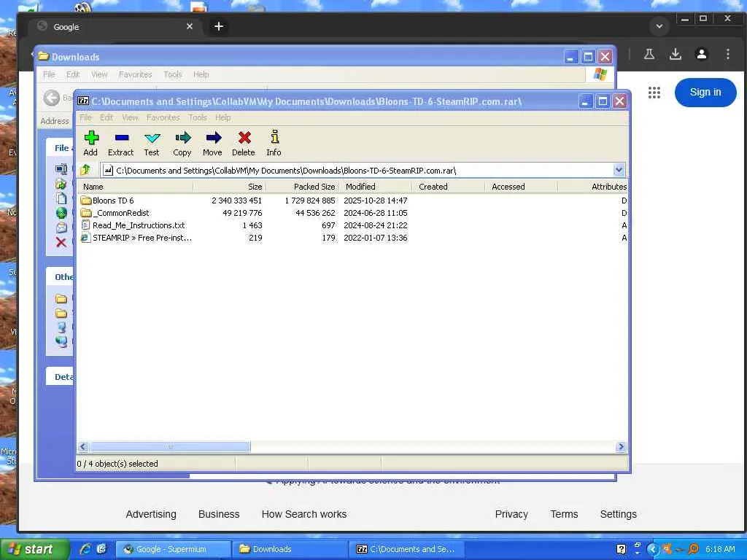This screenshot has height=560, width=747.
Task: Open the Business footer link
Action: (219, 514)
